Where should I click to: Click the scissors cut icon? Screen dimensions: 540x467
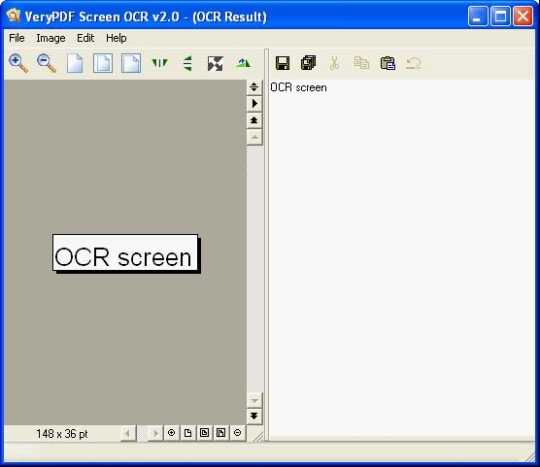(334, 63)
